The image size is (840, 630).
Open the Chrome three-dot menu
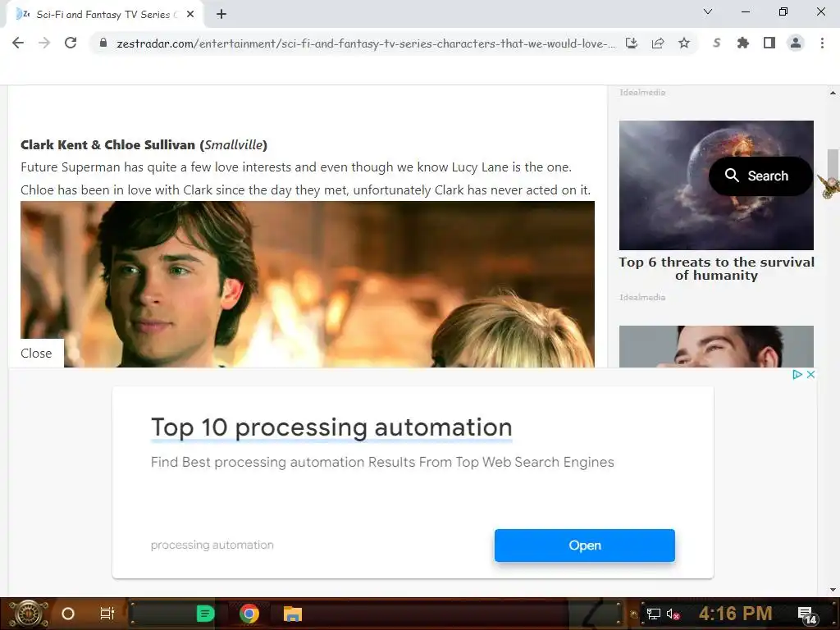tap(822, 43)
